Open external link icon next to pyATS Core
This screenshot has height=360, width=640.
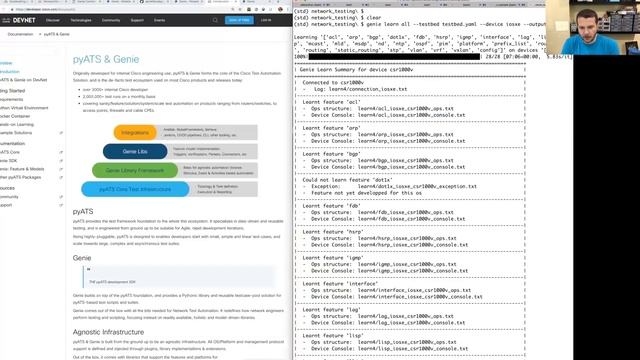61,152
